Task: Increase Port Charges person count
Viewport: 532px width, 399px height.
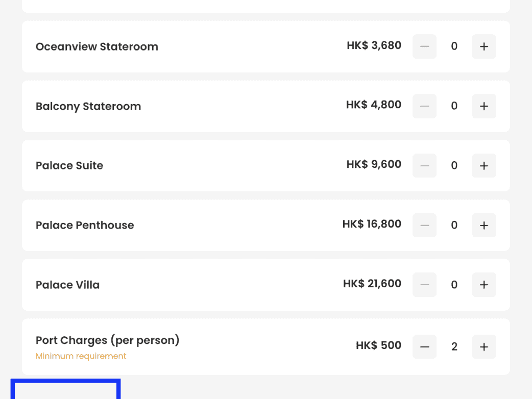Action: [x=483, y=347]
